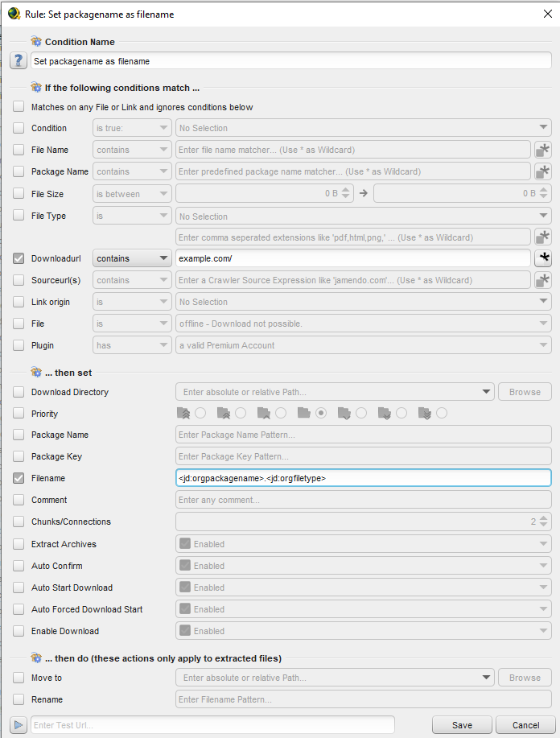
Task: Click the Enter Test Url field
Action: point(212,725)
